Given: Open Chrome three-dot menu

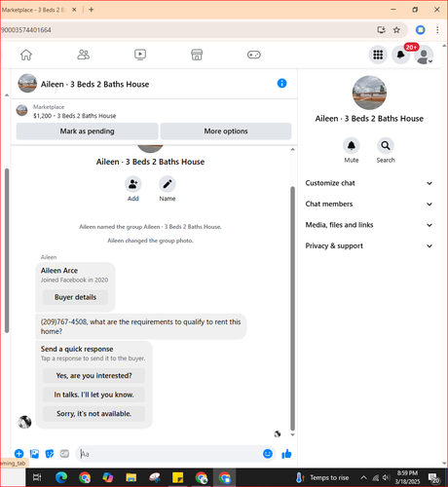Looking at the screenshot, I should tap(437, 30).
